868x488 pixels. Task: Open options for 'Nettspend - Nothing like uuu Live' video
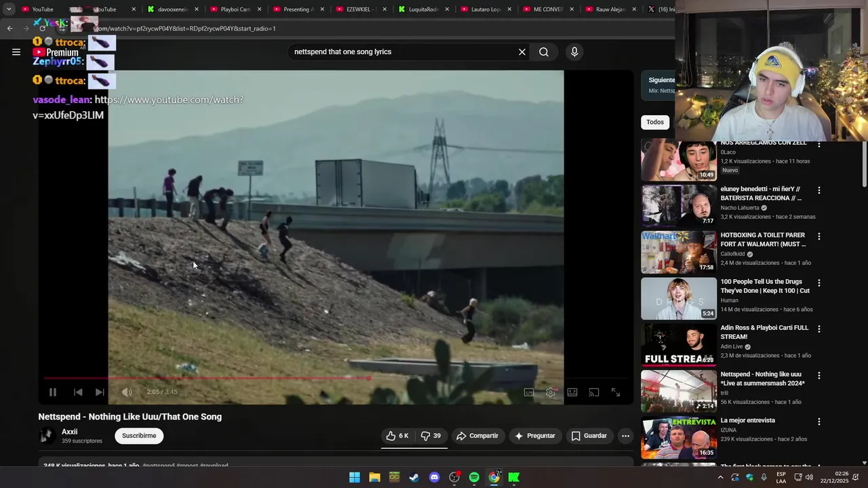coord(818,375)
